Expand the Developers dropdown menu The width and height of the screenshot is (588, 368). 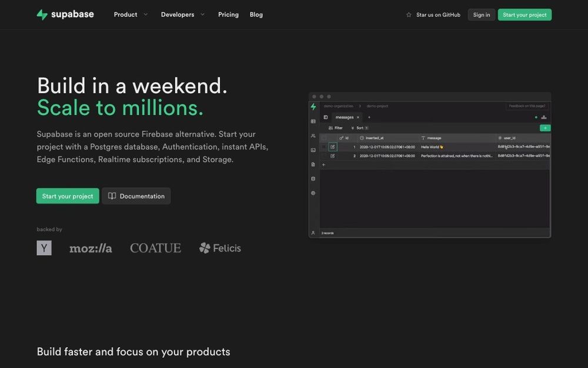(x=183, y=15)
